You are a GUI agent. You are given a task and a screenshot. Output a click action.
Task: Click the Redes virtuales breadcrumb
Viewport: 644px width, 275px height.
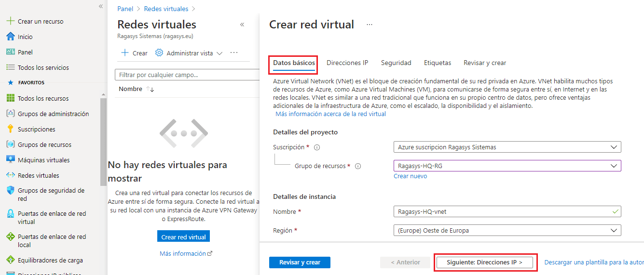click(166, 9)
